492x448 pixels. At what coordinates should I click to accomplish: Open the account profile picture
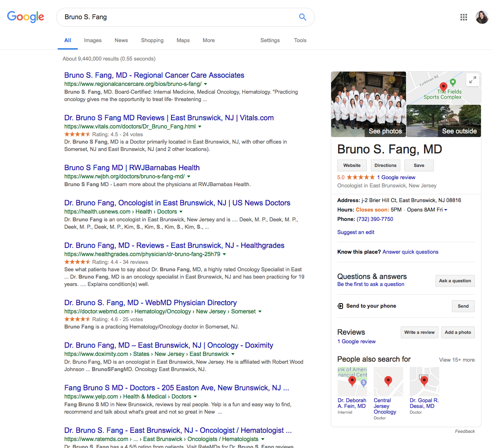click(482, 17)
